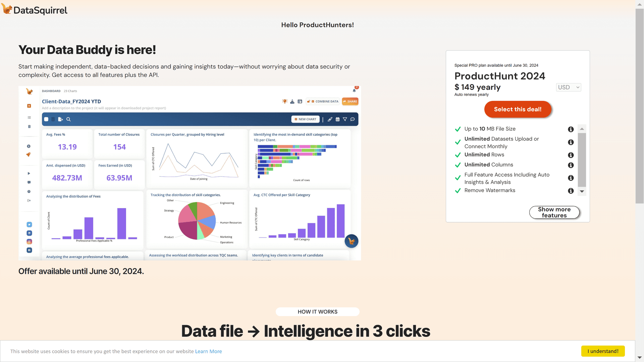Open the squirrel chat bubble icon
This screenshot has height=362, width=644.
tap(351, 241)
